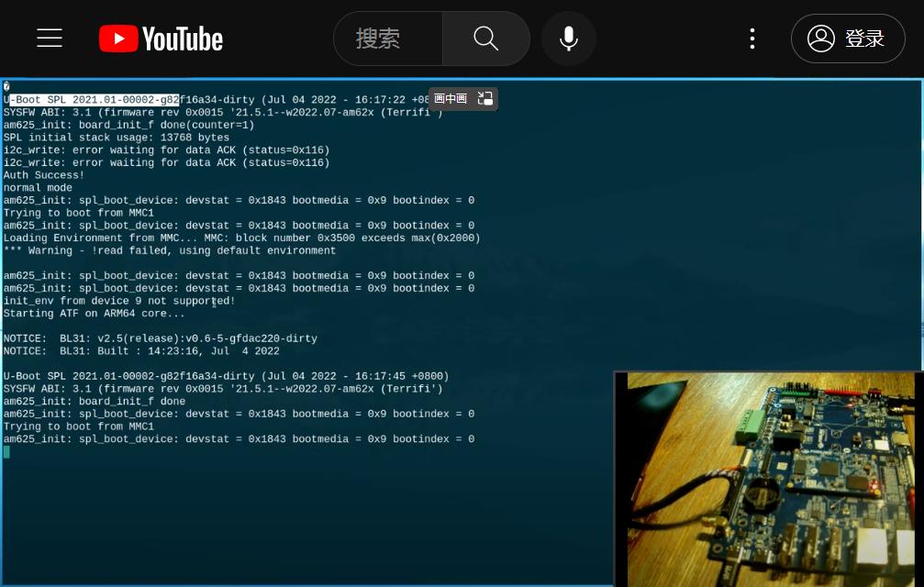This screenshot has height=587, width=924.
Task: Click 'SPL initial stack usage: 13768 bytes'
Action: (x=117, y=138)
